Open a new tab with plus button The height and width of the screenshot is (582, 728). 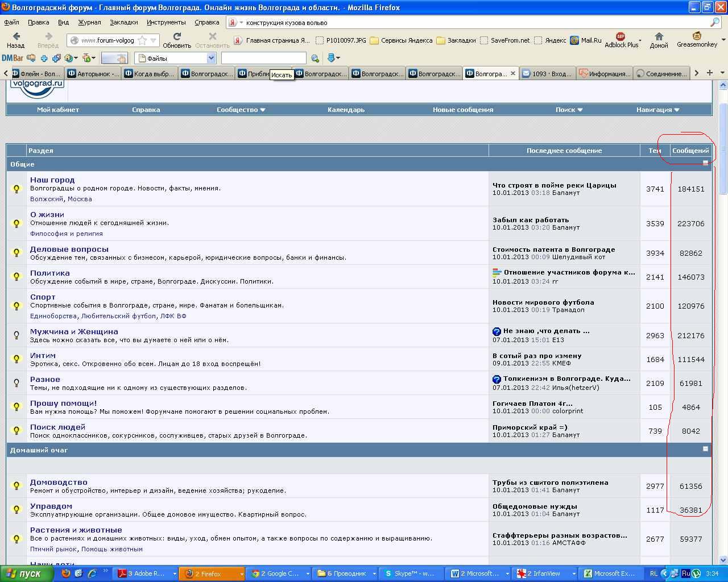tap(709, 73)
